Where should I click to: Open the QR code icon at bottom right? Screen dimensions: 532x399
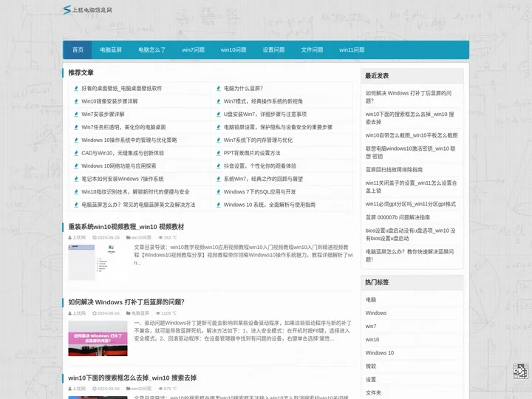pyautogui.click(x=520, y=371)
